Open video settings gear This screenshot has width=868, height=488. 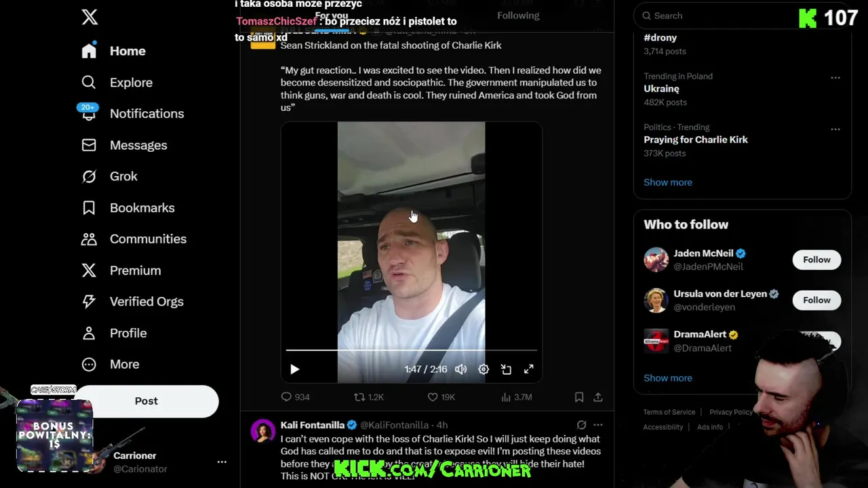484,369
